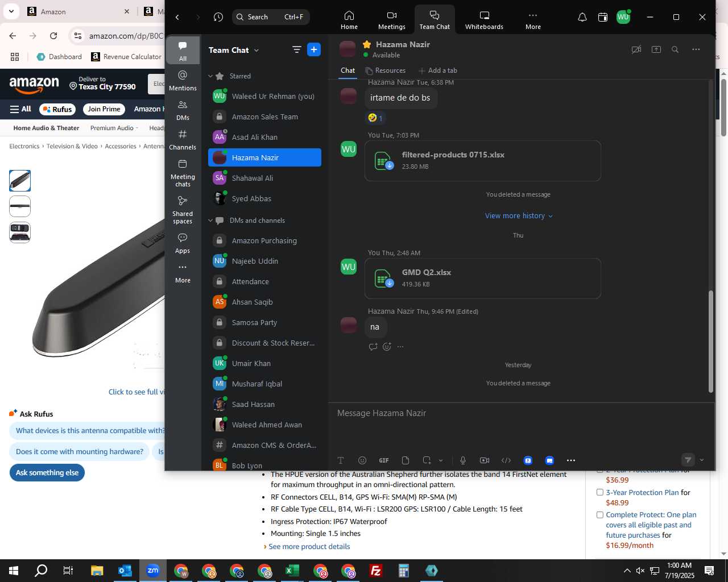728x582 pixels.
Task: Open the screenshot options dropdown arrow
Action: click(441, 460)
